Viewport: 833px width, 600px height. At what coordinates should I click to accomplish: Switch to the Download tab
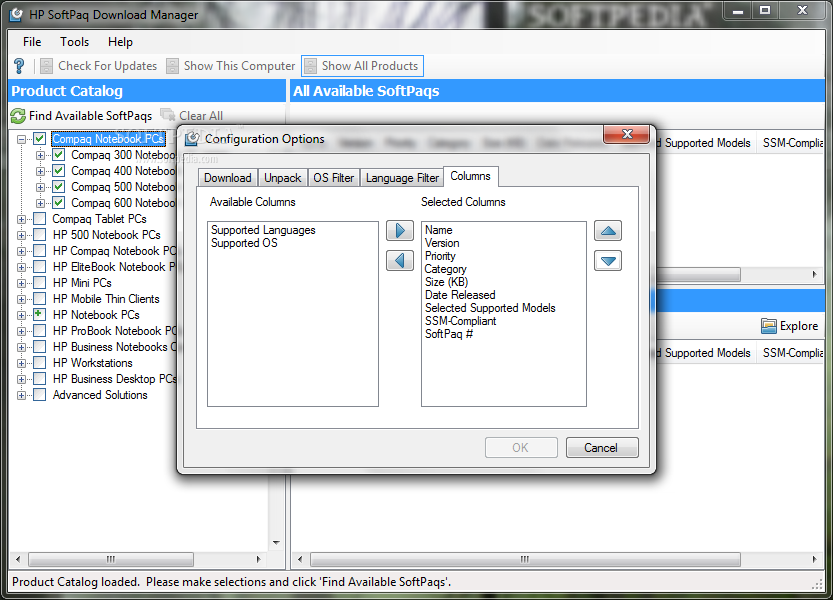[227, 178]
